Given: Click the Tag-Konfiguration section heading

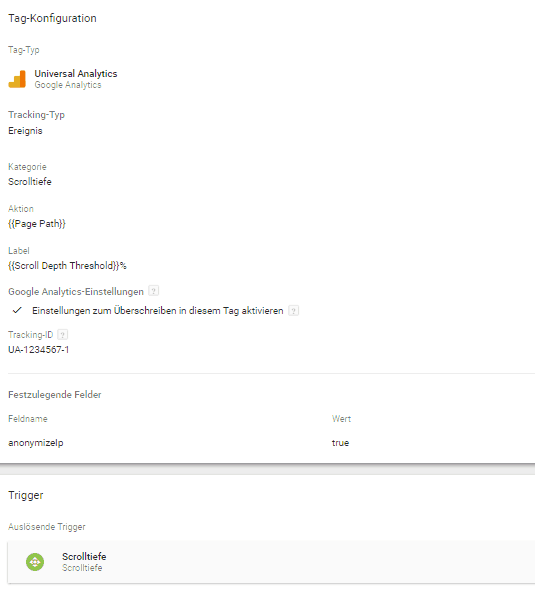Looking at the screenshot, I should [52, 18].
